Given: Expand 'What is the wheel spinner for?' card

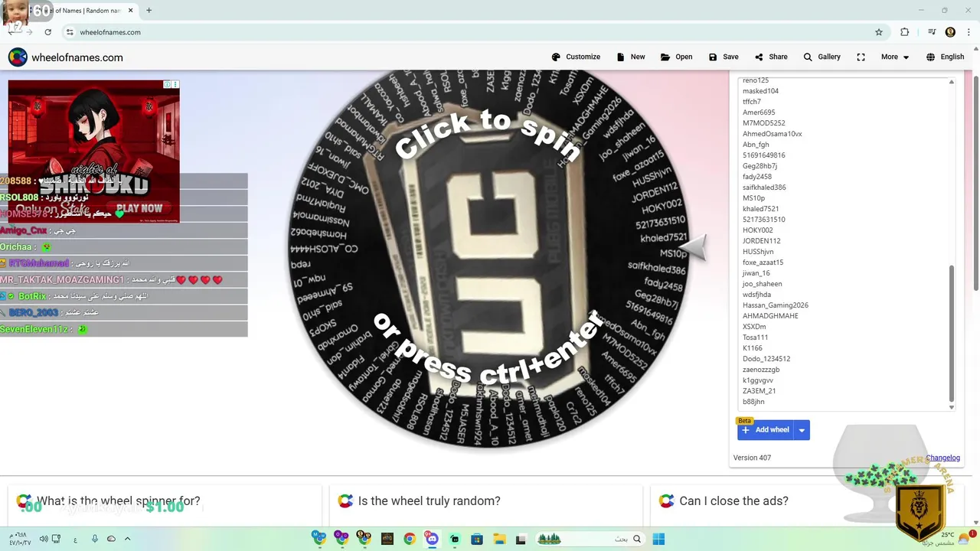Looking at the screenshot, I should point(165,501).
